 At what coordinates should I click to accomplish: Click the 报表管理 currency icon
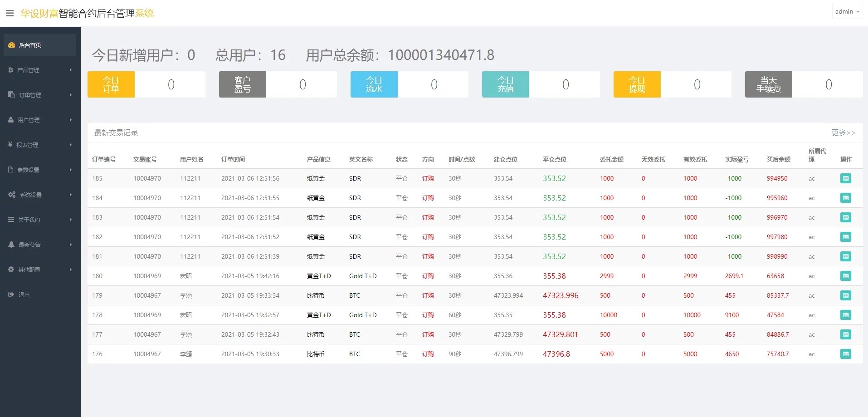(x=10, y=145)
